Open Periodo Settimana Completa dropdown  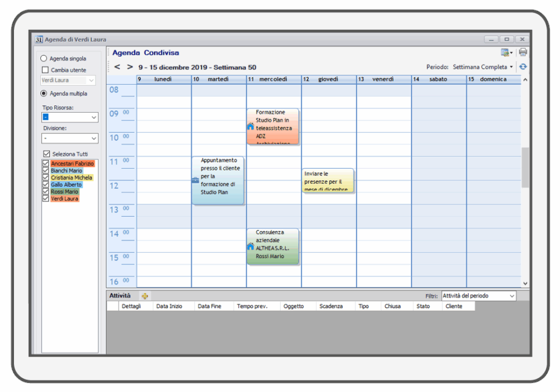(483, 67)
